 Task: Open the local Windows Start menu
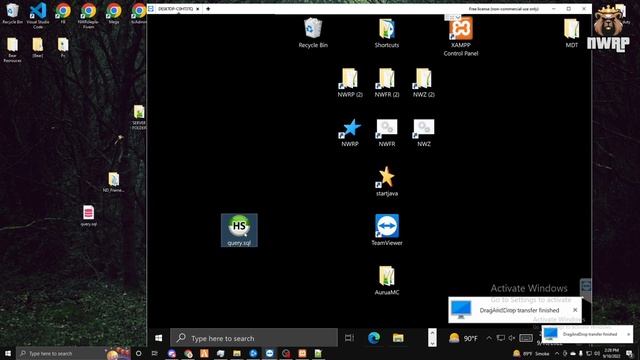(8, 353)
